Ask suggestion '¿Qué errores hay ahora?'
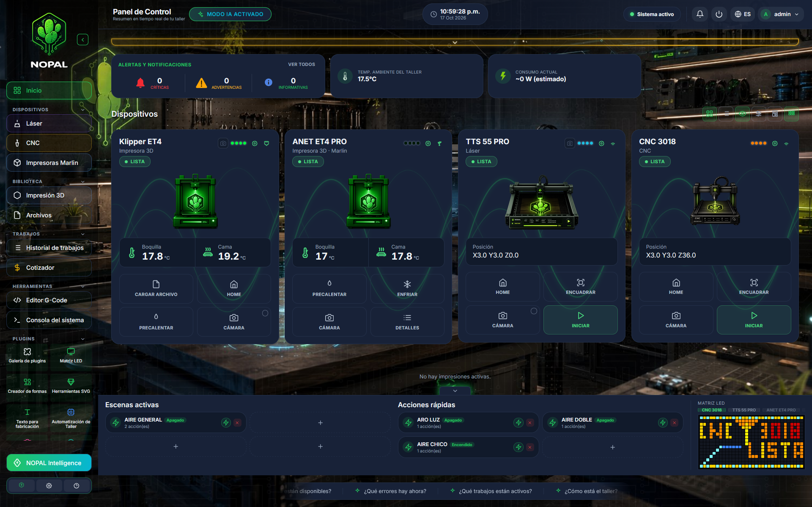Viewport: 812px width, 507px height. (391, 491)
